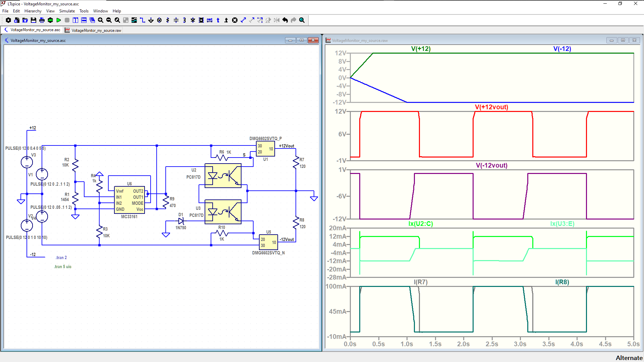Tile windows vertically via toolbar icon
The height and width of the screenshot is (362, 644).
(75, 20)
